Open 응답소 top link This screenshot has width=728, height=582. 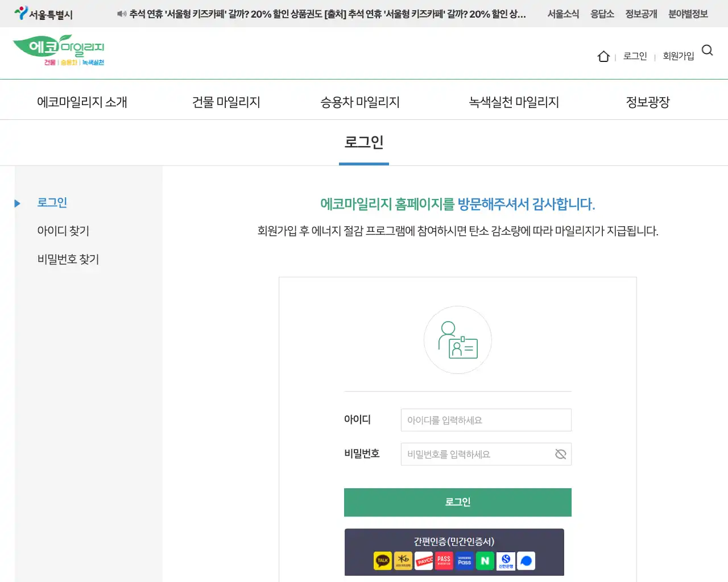[602, 14]
